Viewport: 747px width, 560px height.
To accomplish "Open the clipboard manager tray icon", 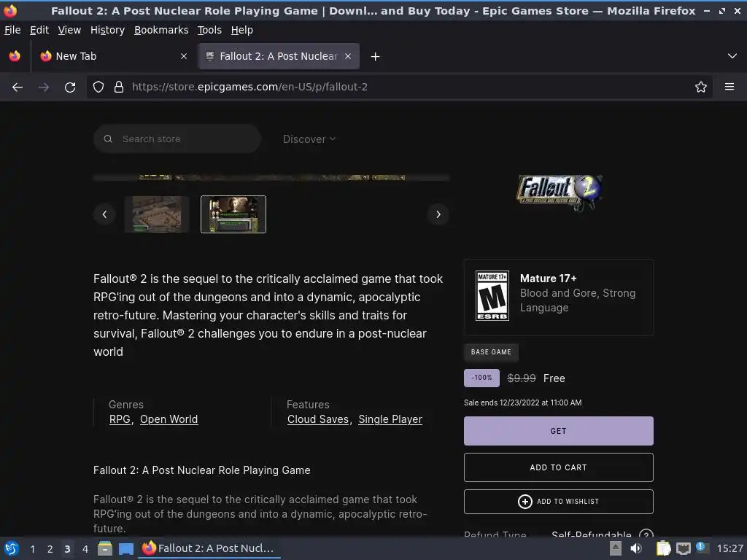I will pyautogui.click(x=663, y=548).
